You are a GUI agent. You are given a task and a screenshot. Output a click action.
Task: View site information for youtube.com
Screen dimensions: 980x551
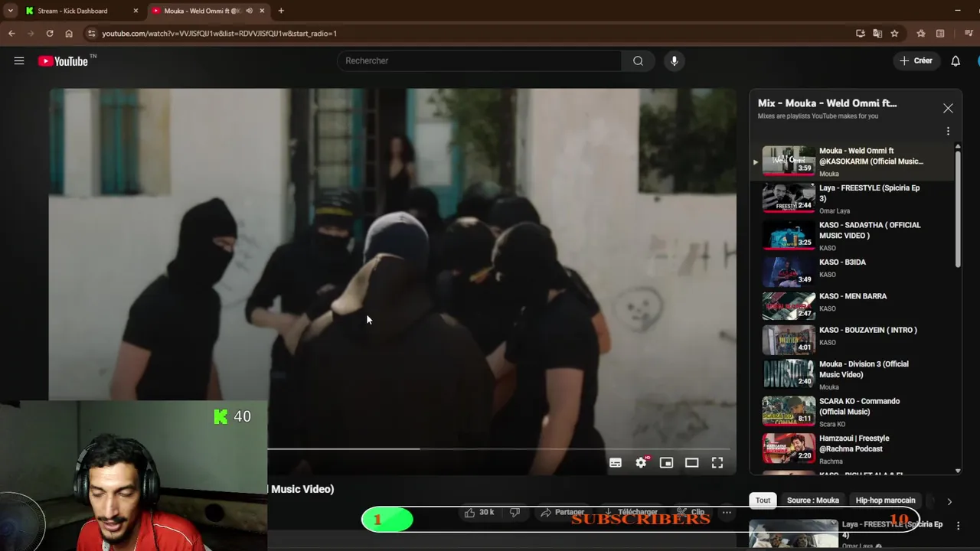91,34
